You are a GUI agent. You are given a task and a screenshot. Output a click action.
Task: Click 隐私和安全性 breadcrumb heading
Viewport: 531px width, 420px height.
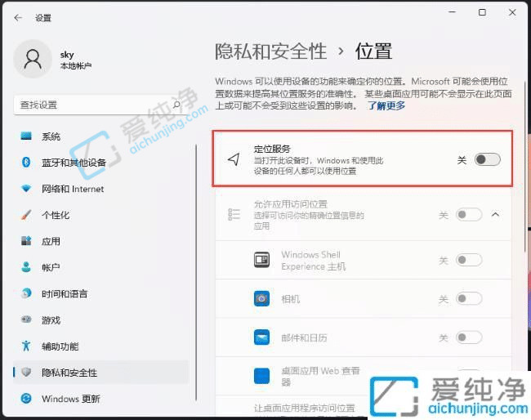(271, 51)
